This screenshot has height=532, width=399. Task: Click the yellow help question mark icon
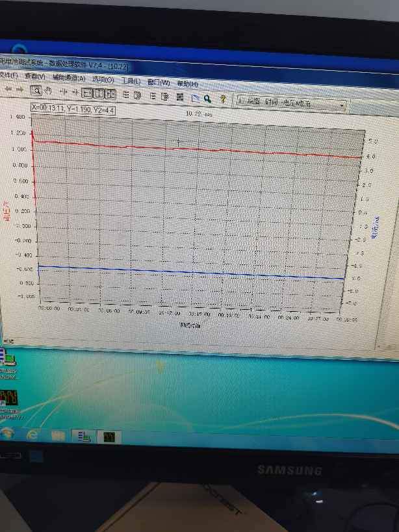coord(223,99)
